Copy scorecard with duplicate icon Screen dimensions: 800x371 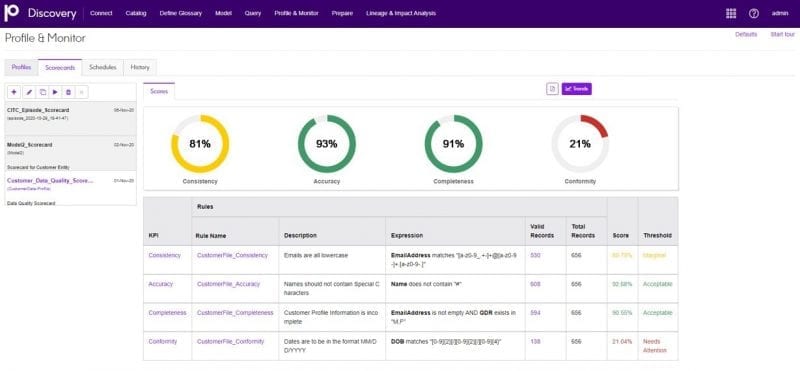43,92
